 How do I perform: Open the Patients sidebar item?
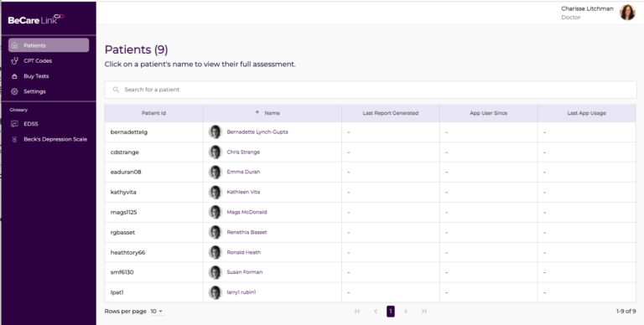tap(49, 45)
